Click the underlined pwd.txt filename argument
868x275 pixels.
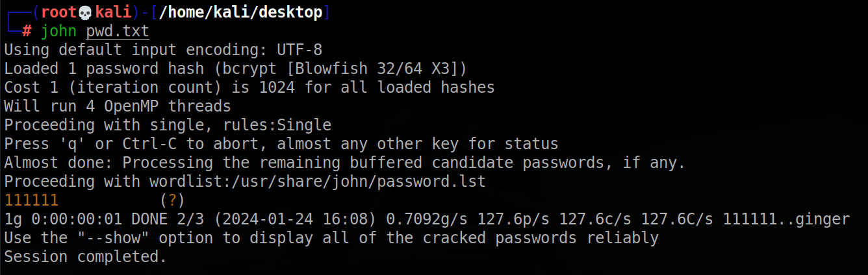click(118, 30)
